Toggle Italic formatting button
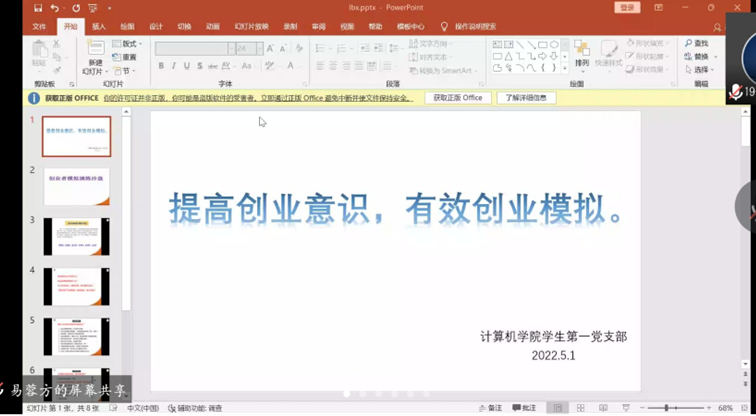 [x=174, y=67]
